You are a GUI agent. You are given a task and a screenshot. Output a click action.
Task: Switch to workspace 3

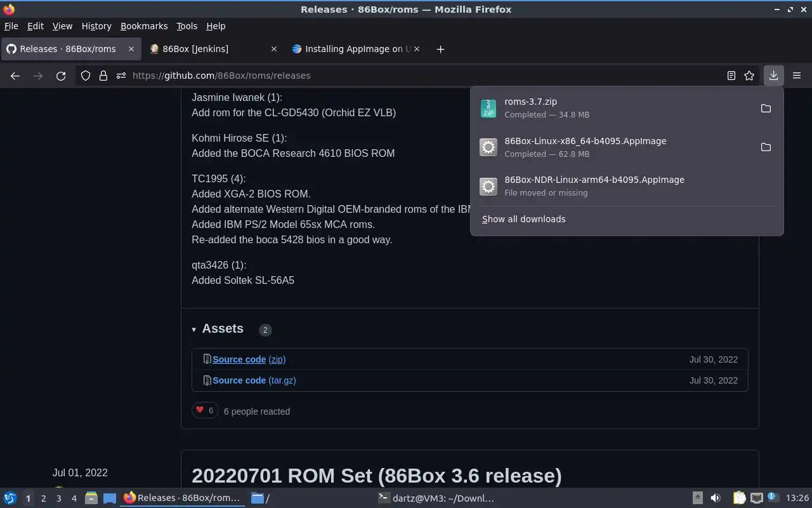58,498
